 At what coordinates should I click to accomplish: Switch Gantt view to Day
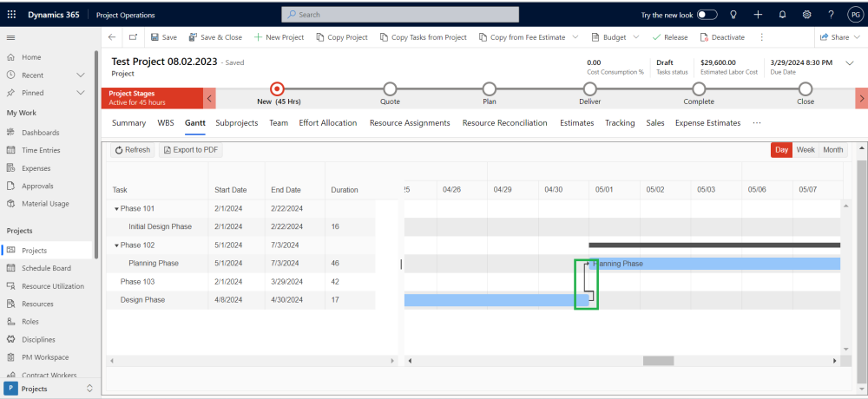pyautogui.click(x=782, y=150)
